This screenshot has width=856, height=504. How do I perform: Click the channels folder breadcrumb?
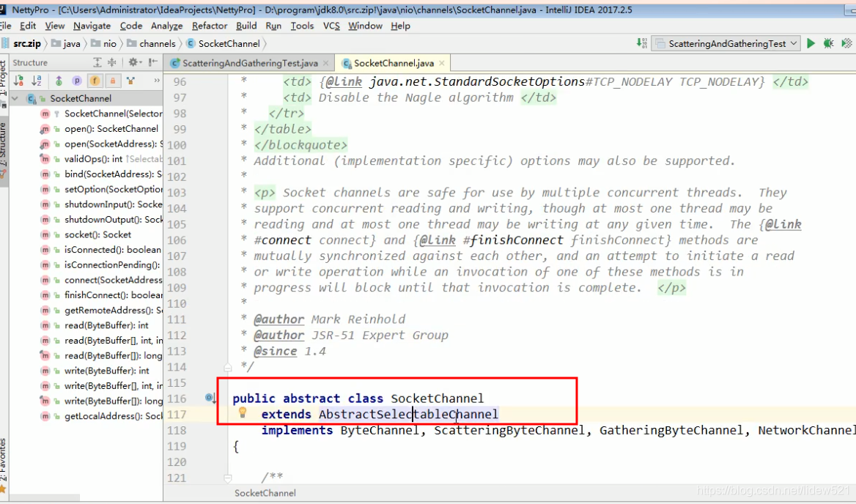(x=151, y=44)
